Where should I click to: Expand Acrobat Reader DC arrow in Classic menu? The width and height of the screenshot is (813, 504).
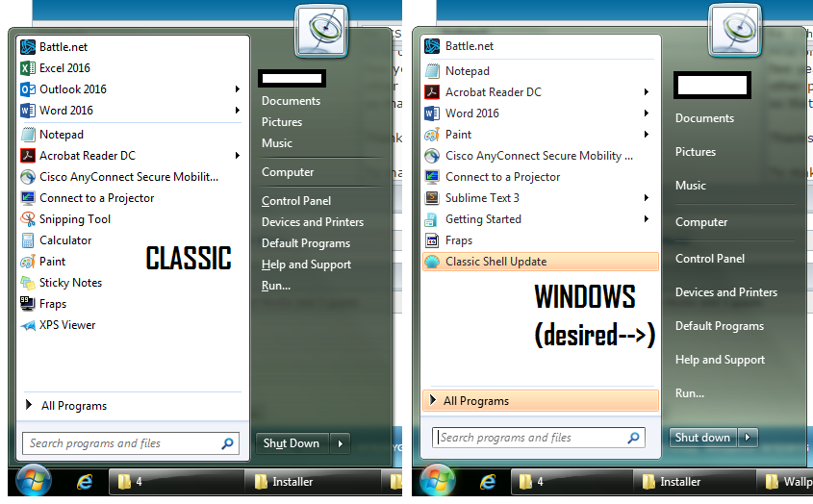237,156
